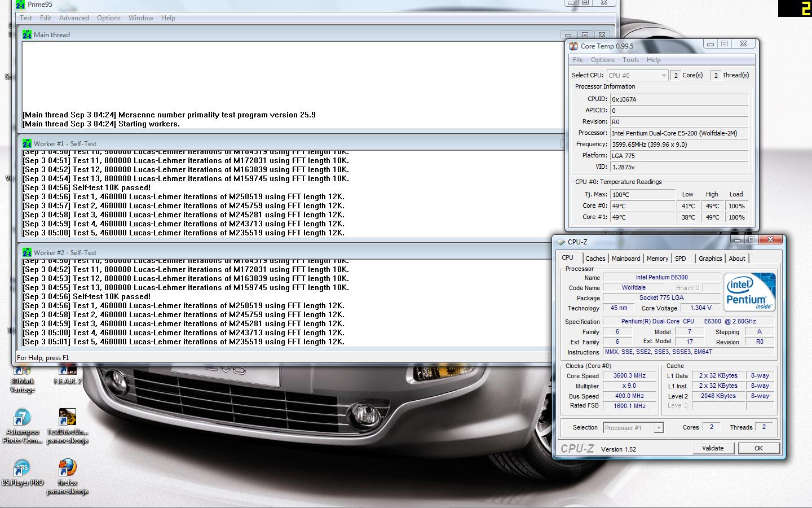
Task: Click the Core Speed value 3600.3 MHz
Action: coord(629,375)
